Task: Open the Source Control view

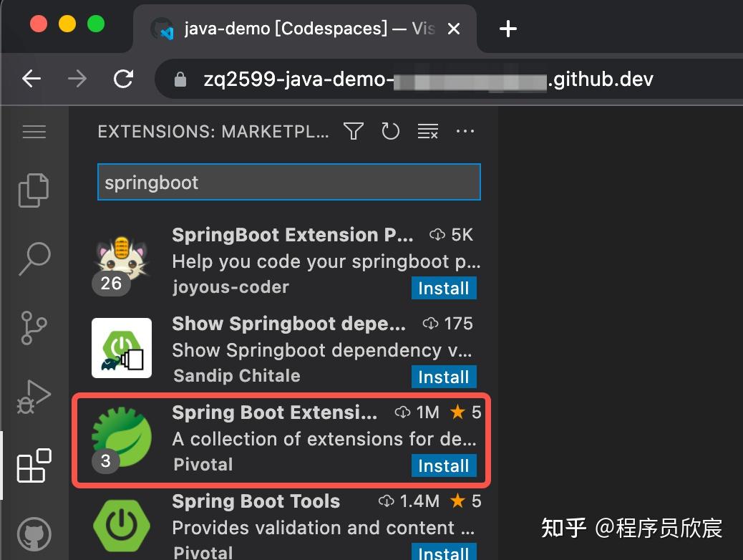Action: 34,328
